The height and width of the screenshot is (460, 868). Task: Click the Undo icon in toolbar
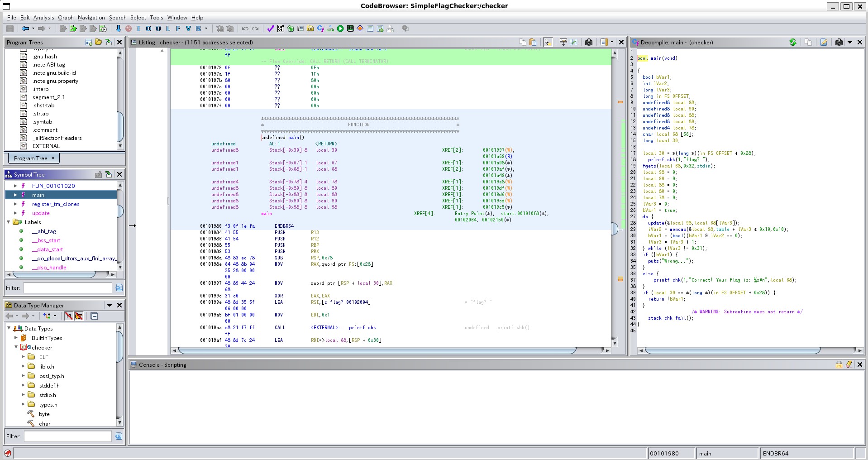245,29
